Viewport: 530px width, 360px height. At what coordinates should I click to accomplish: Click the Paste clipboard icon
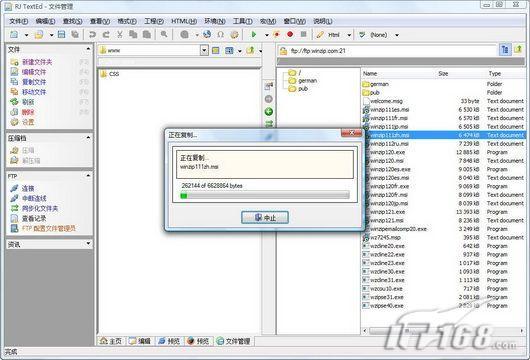147,34
